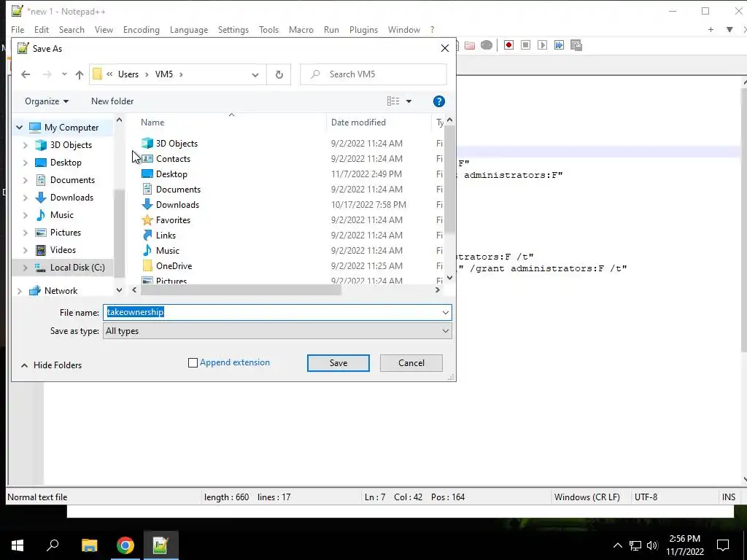This screenshot has height=560, width=747.
Task: Click the Save button
Action: point(338,363)
